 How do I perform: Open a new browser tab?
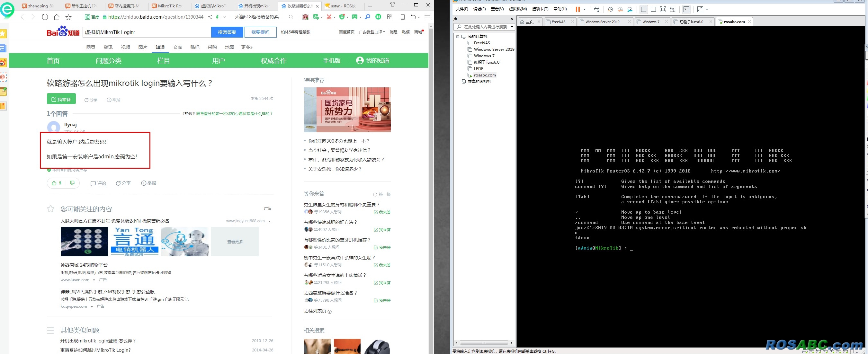click(370, 6)
